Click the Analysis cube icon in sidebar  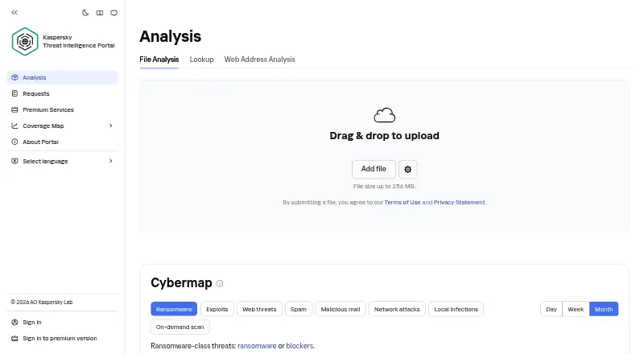pyautogui.click(x=14, y=77)
